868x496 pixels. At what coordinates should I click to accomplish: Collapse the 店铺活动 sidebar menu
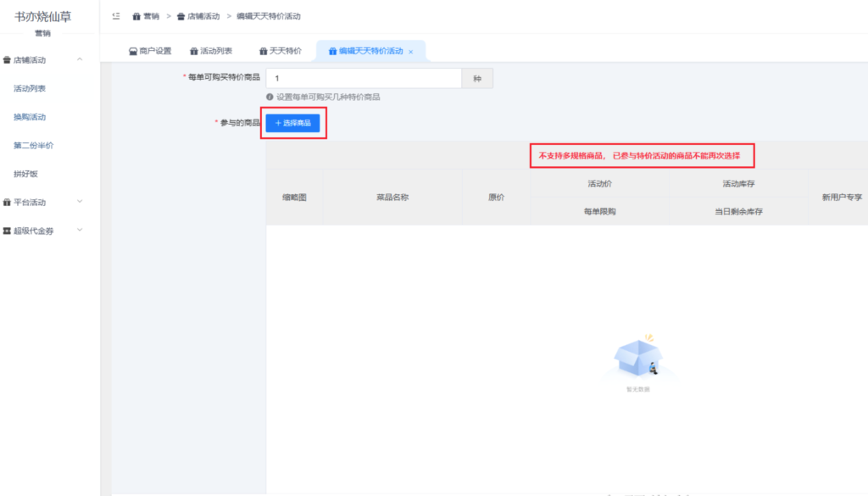[80, 59]
